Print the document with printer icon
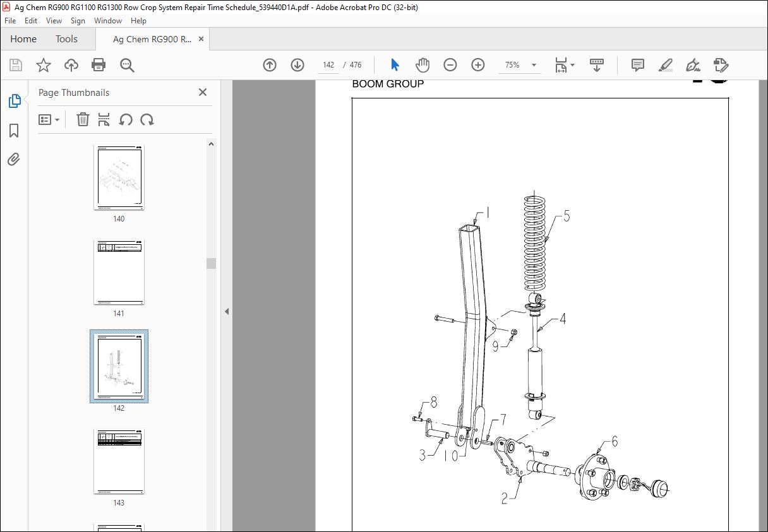Viewport: 768px width, 532px height. (x=99, y=65)
